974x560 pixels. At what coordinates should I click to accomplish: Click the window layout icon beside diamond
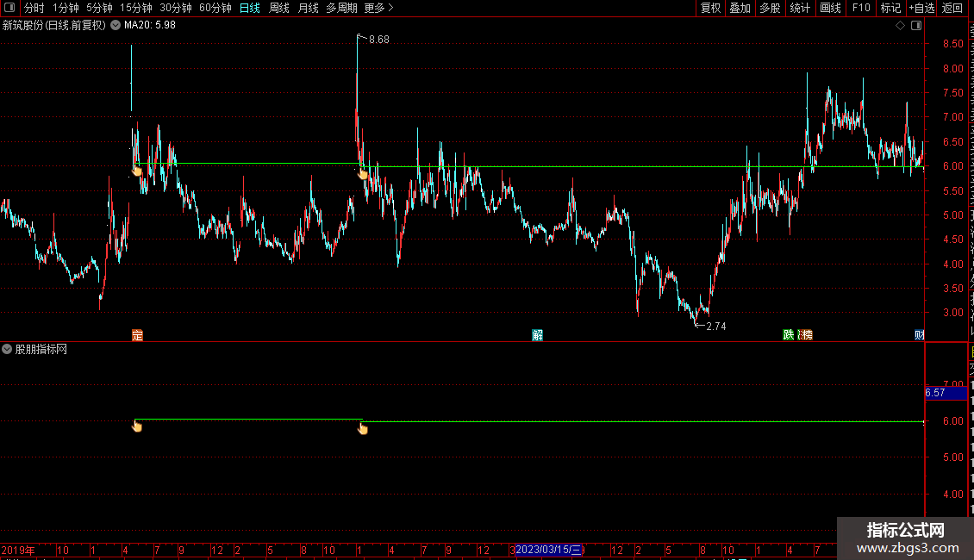(x=916, y=26)
